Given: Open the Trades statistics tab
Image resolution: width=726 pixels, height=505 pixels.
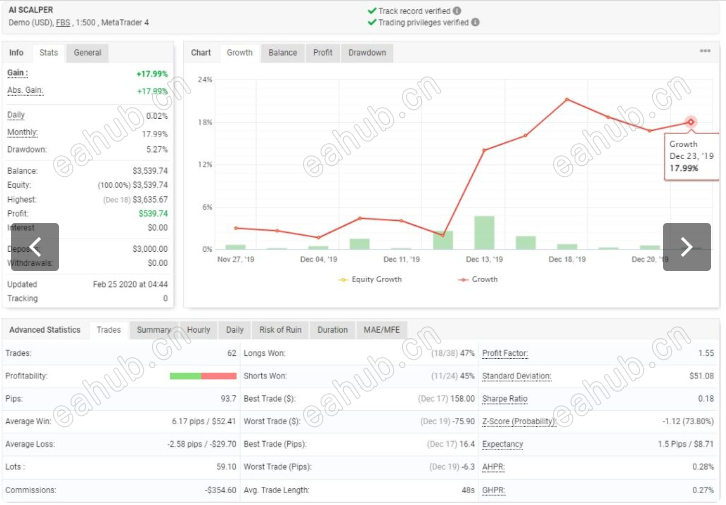Looking at the screenshot, I should [x=109, y=330].
